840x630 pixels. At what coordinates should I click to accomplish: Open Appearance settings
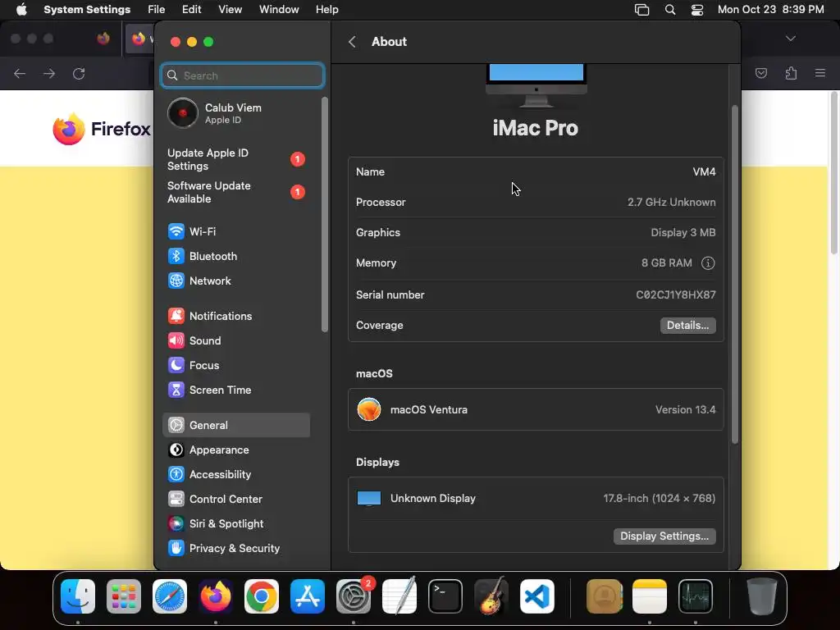tap(235, 450)
